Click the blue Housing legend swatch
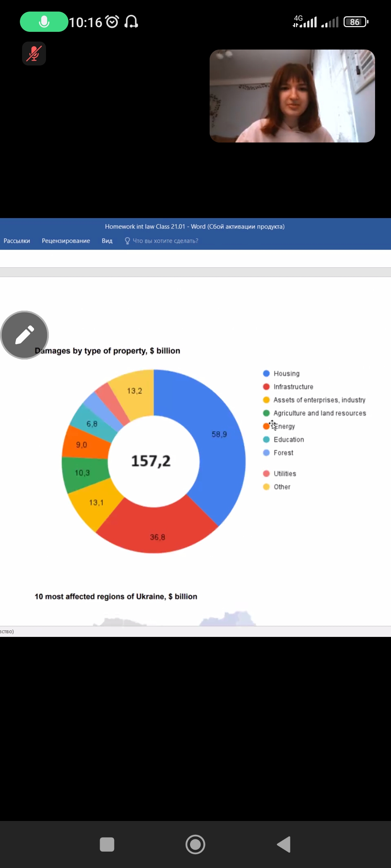 pyautogui.click(x=266, y=374)
